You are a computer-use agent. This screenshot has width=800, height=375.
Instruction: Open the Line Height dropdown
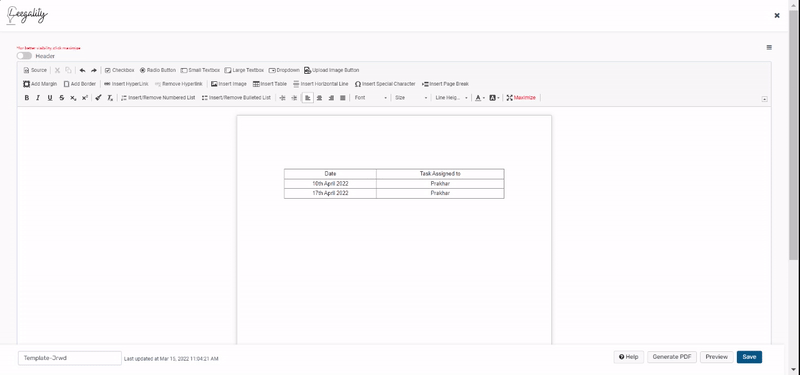pyautogui.click(x=451, y=97)
